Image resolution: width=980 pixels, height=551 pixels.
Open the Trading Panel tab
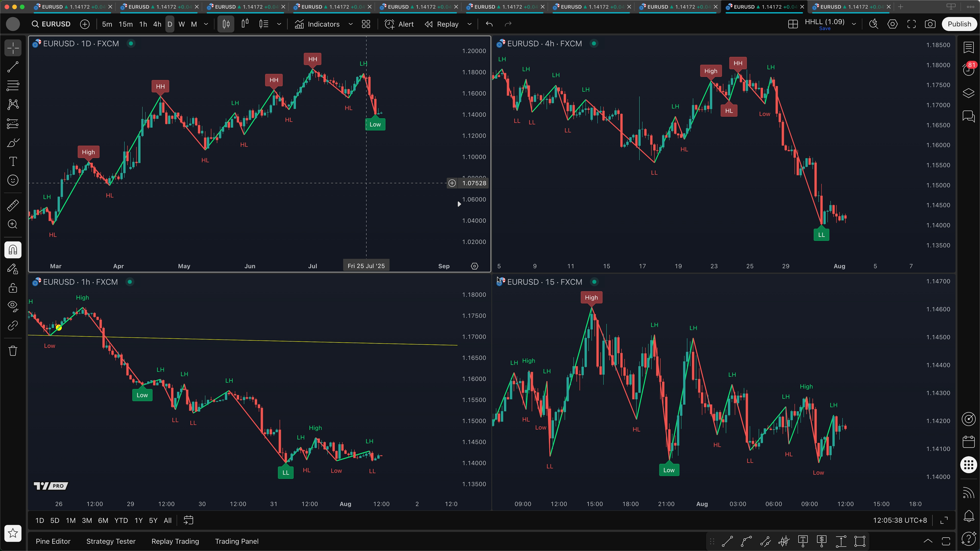click(237, 541)
